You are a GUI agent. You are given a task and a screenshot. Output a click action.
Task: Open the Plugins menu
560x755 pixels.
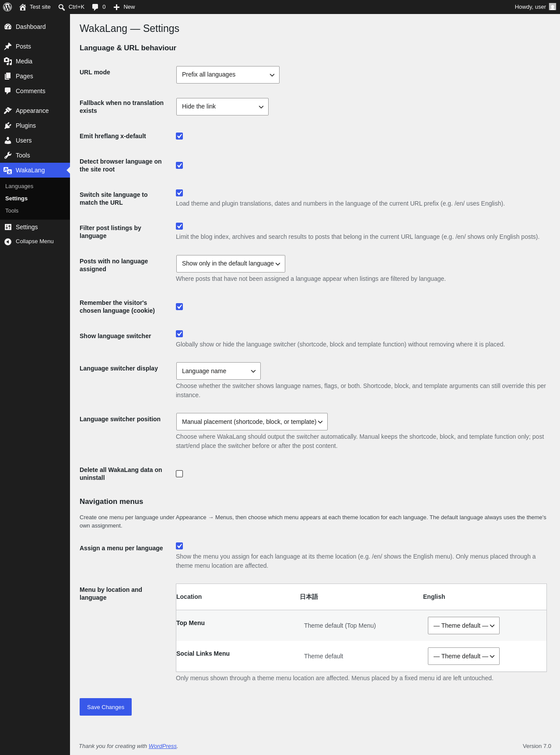[x=35, y=126]
